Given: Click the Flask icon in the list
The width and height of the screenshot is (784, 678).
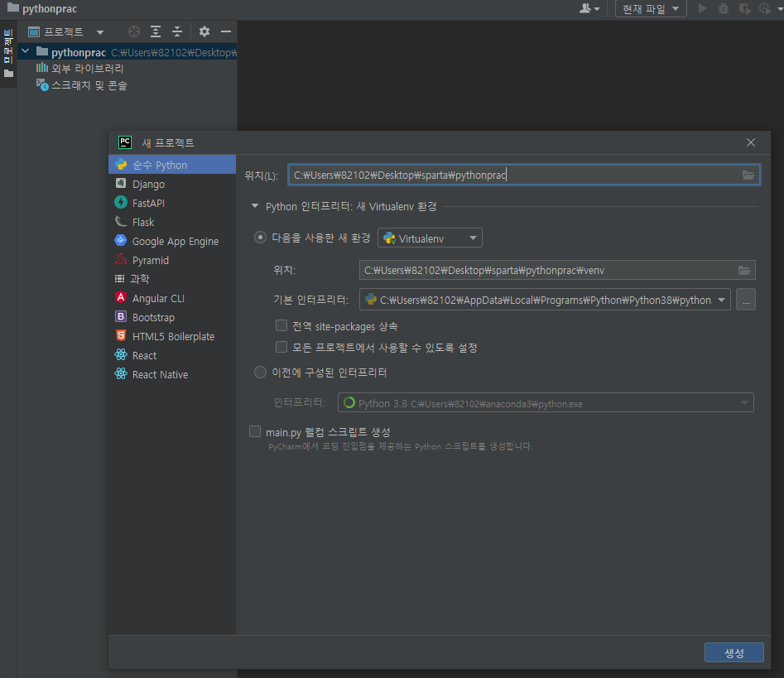Looking at the screenshot, I should [x=121, y=222].
